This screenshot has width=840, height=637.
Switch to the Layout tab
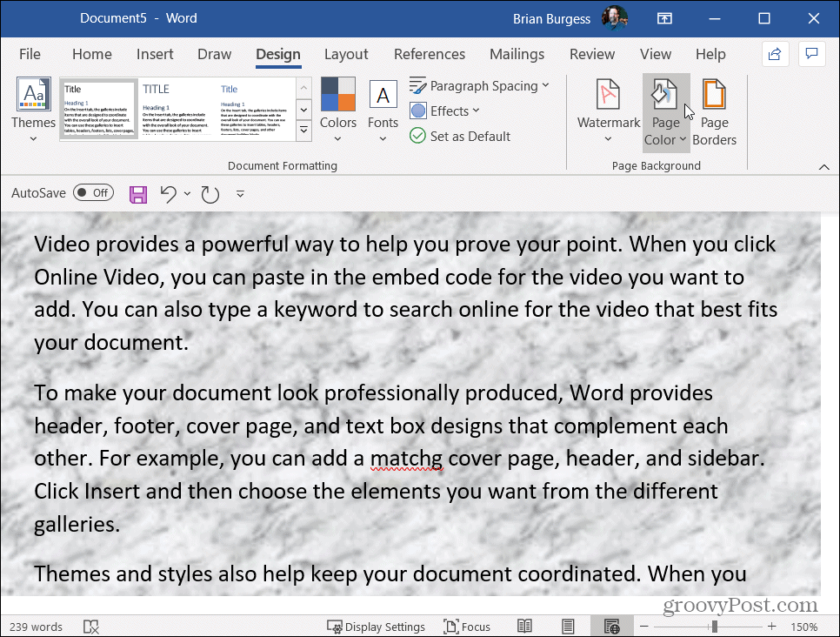coord(346,54)
